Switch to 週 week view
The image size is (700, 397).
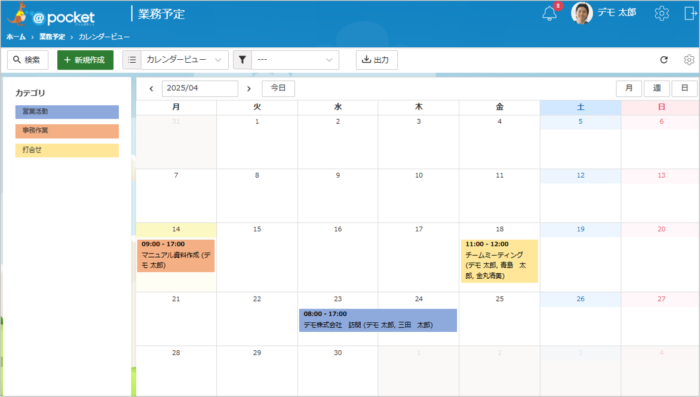[657, 88]
